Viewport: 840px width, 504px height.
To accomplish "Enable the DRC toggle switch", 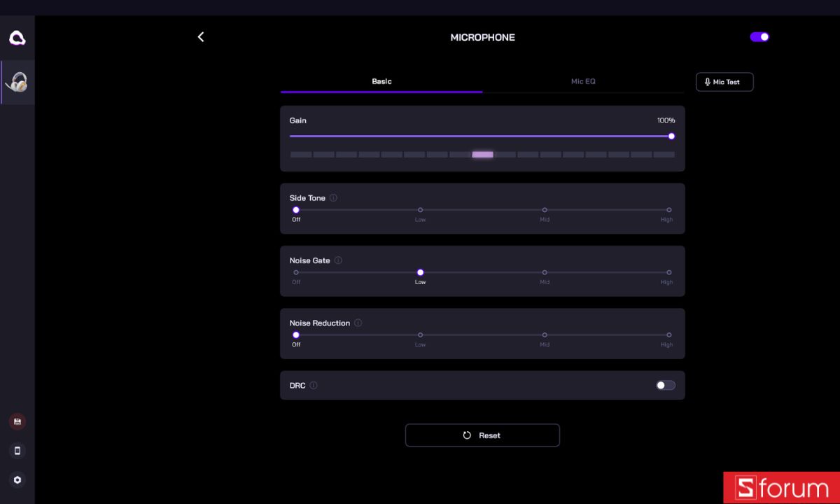I will tap(666, 385).
